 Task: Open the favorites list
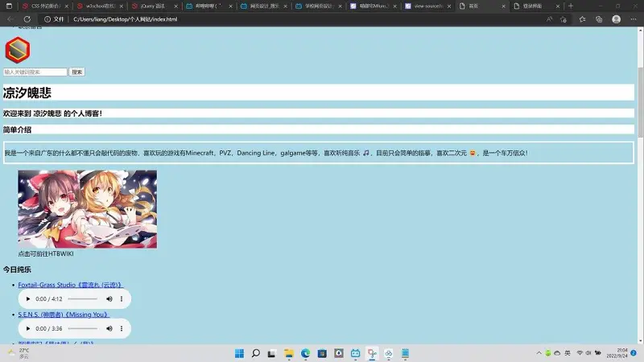tap(582, 19)
